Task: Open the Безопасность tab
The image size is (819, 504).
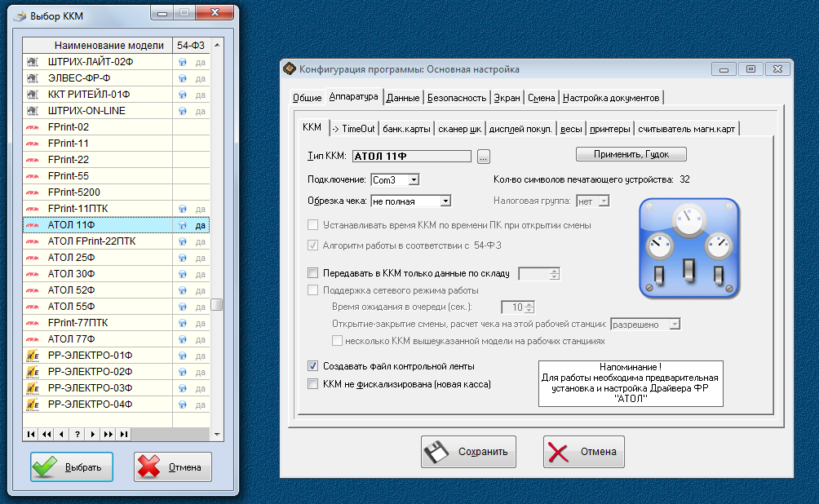Action: (457, 98)
